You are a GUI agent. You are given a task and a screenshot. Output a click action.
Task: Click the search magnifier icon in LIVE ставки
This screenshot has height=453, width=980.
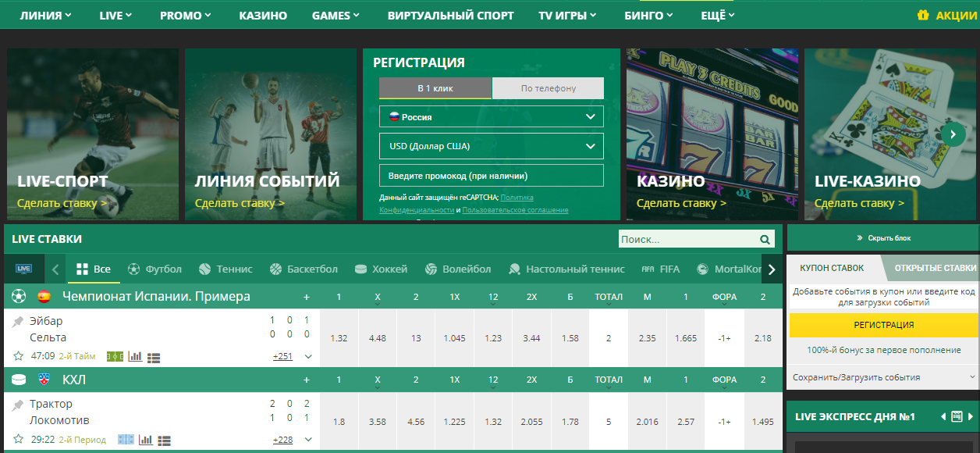coord(765,240)
